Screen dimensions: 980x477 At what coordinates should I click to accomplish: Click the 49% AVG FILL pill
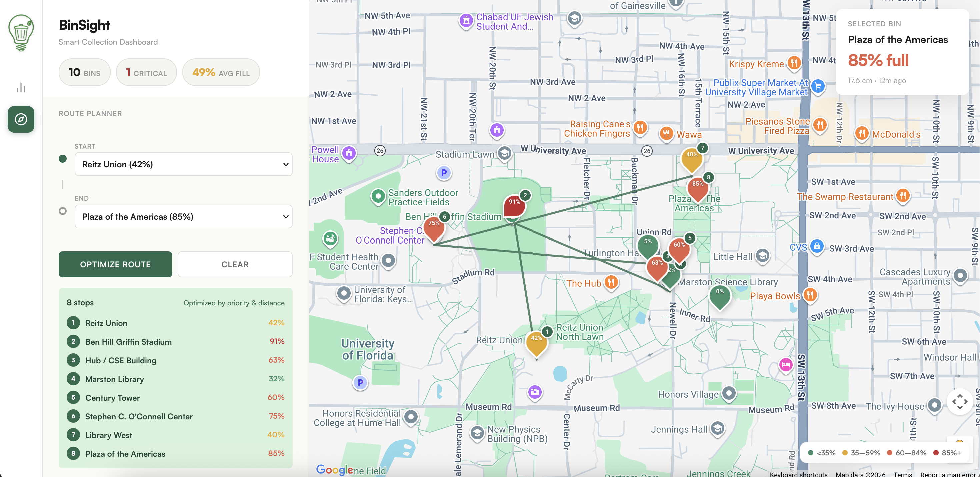pyautogui.click(x=221, y=72)
